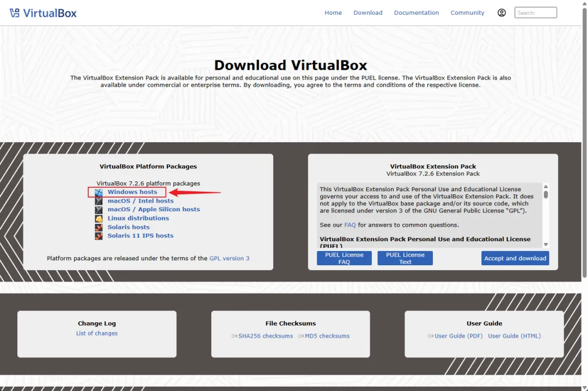Click external-link icon beside MD5 checksums
Image resolution: width=588 pixels, height=391 pixels.
click(x=301, y=336)
